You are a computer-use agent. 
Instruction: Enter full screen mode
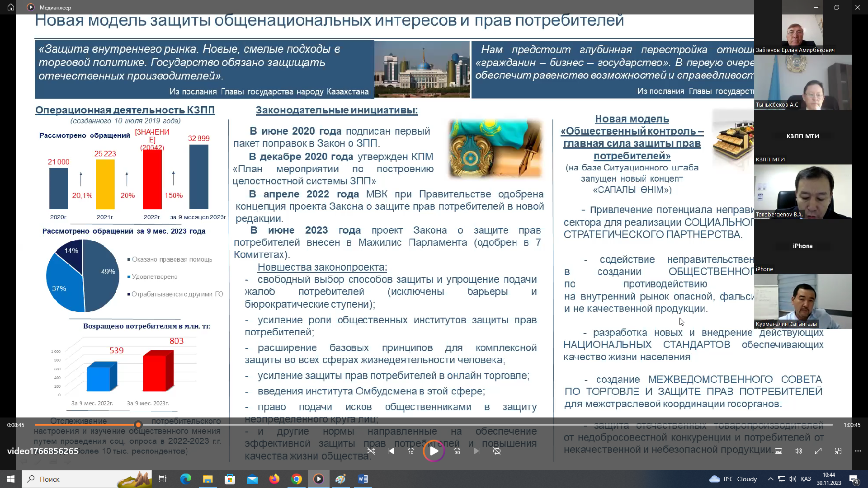pyautogui.click(x=818, y=451)
